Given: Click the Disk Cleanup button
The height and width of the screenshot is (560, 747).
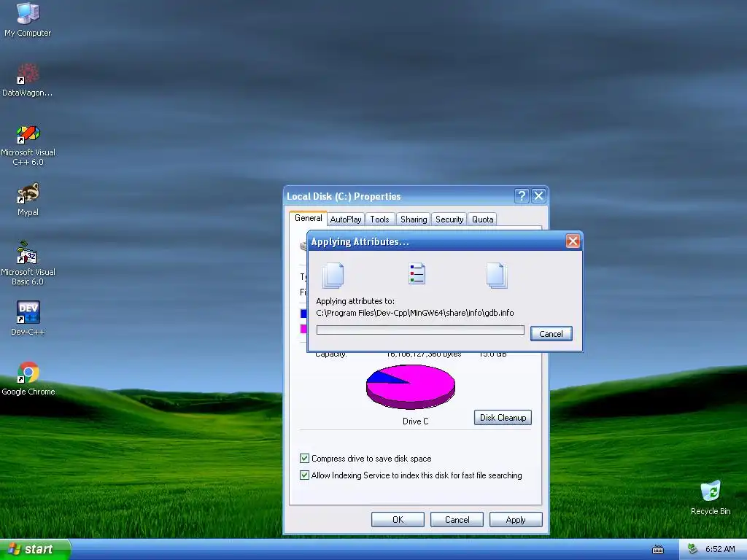Looking at the screenshot, I should pyautogui.click(x=503, y=418).
